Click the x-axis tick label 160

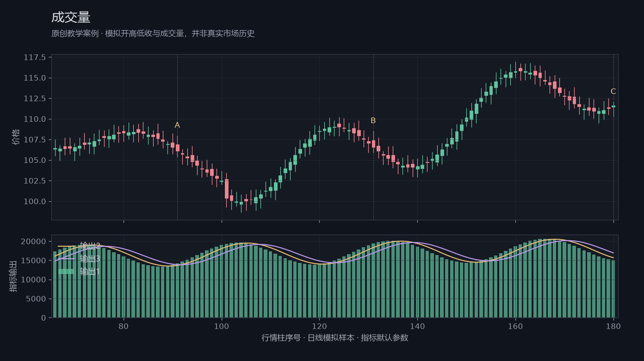(515, 326)
